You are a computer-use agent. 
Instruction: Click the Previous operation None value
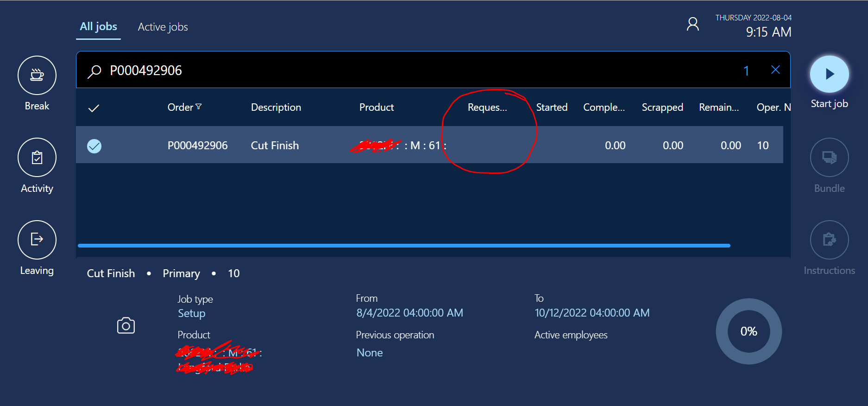pyautogui.click(x=370, y=353)
